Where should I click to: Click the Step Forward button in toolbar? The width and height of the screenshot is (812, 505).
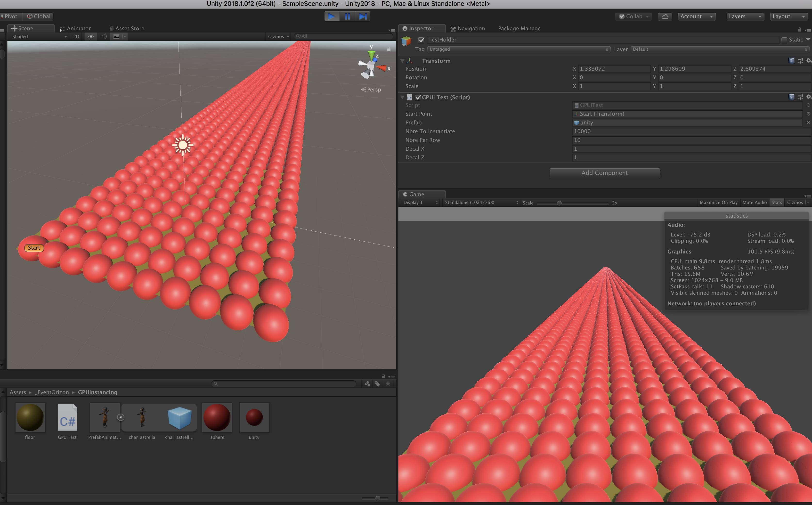(x=362, y=16)
